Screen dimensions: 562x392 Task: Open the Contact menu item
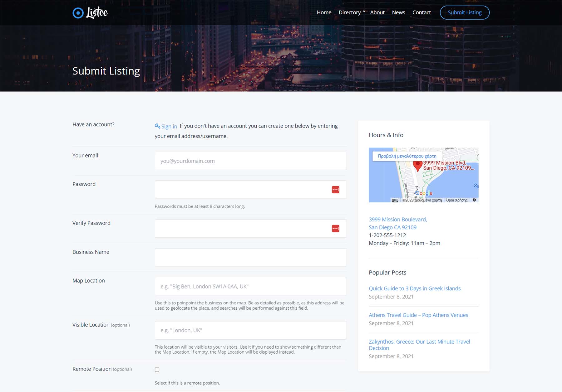421,12
